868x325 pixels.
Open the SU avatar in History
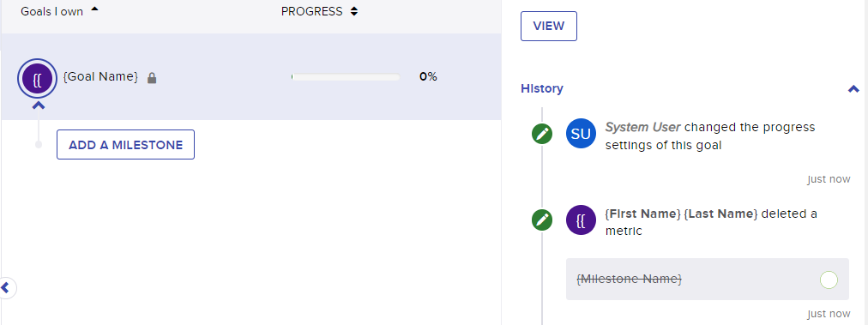click(x=581, y=134)
